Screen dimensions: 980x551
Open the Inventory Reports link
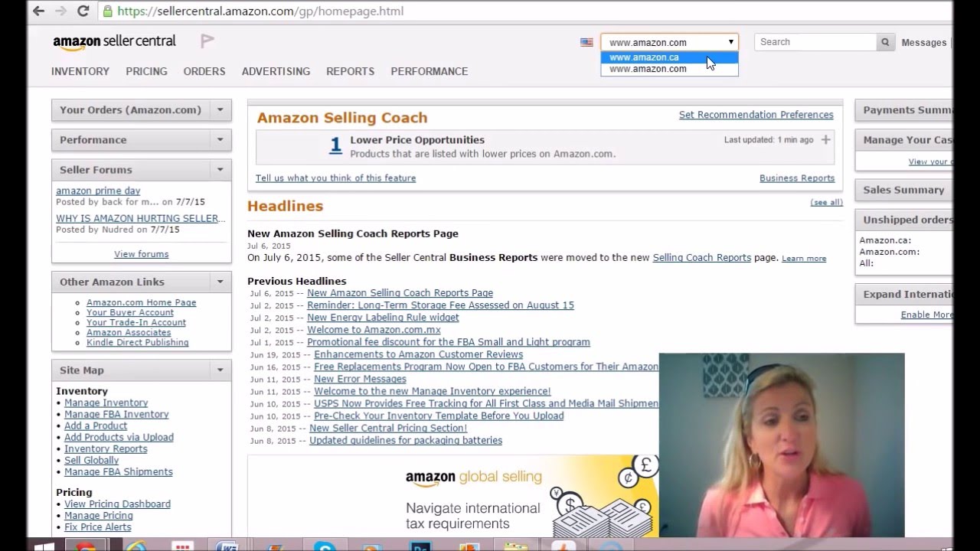click(x=106, y=448)
